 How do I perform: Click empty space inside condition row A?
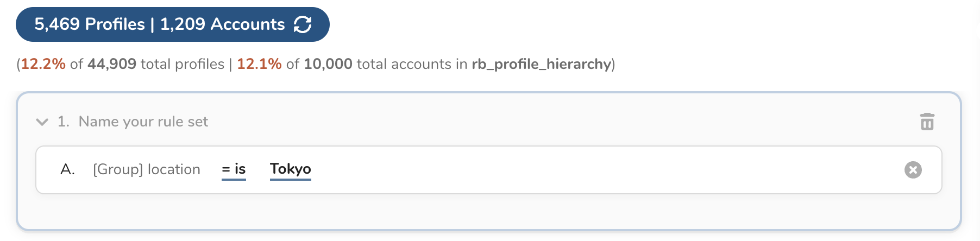coord(598,169)
